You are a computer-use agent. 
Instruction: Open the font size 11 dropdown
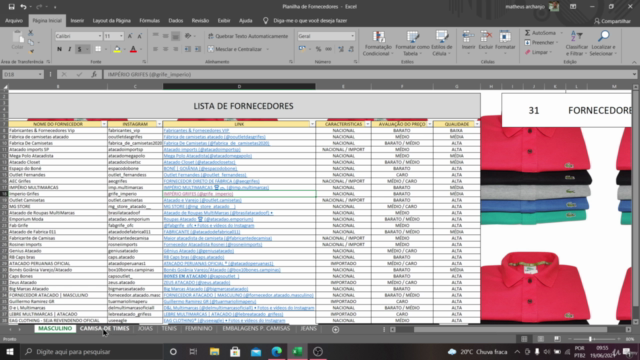click(x=121, y=36)
